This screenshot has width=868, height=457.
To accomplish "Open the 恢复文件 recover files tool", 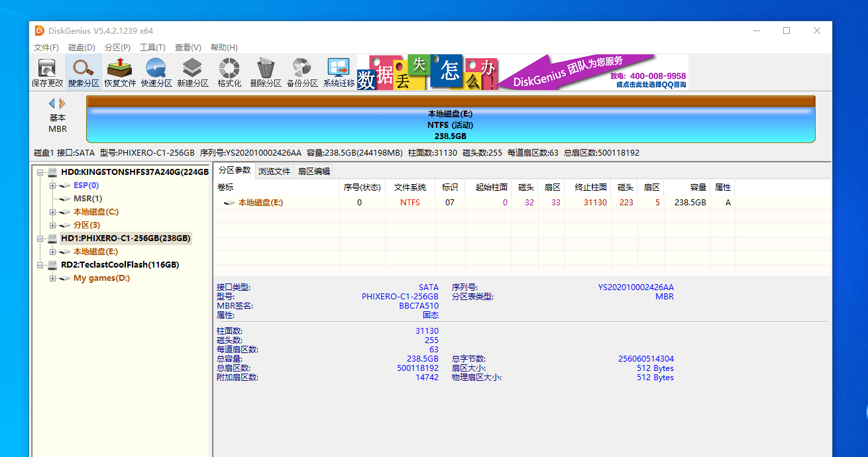I will point(120,72).
